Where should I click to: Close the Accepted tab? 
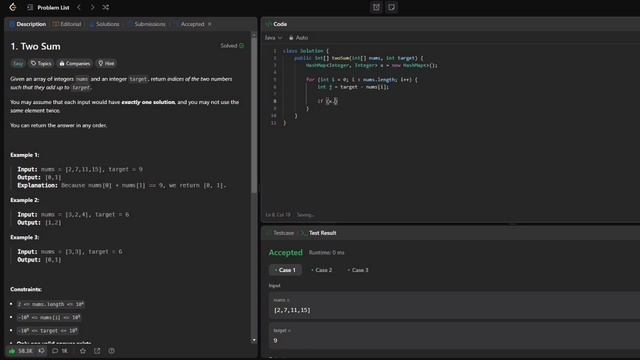click(x=210, y=24)
